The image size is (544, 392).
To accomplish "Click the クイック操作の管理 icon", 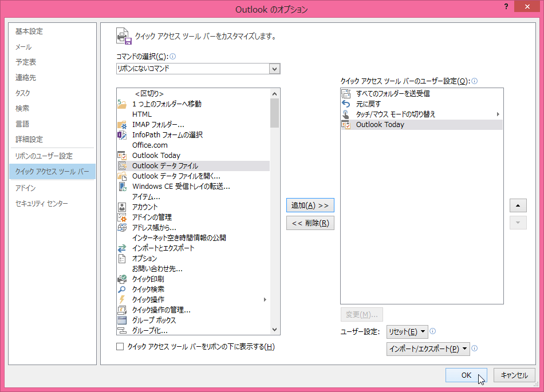I will pos(122,310).
